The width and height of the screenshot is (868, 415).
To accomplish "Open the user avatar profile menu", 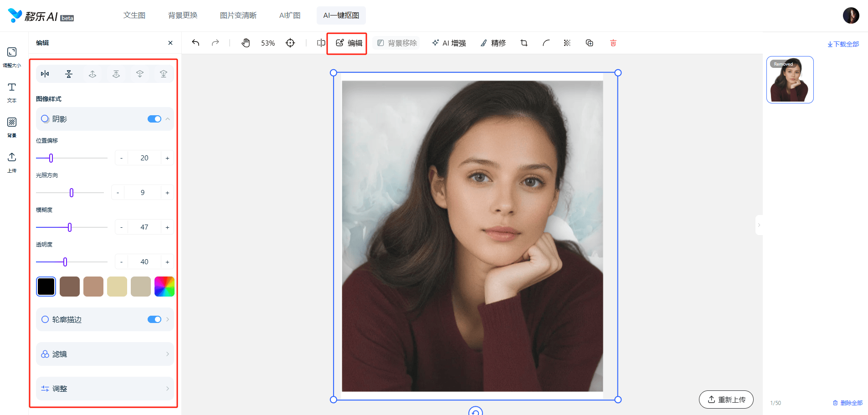I will click(x=851, y=15).
